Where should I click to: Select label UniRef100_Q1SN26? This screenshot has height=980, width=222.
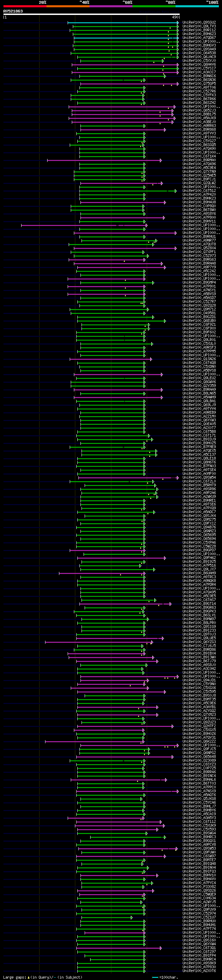coord(199,359)
